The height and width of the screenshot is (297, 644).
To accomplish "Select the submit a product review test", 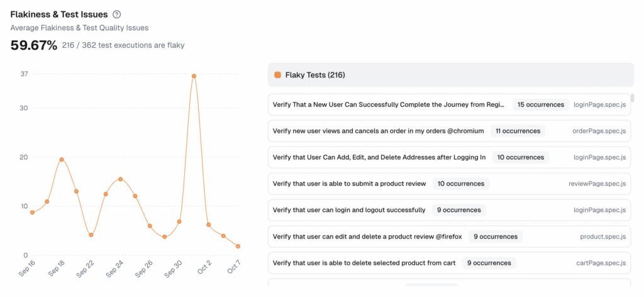I will pos(349,184).
